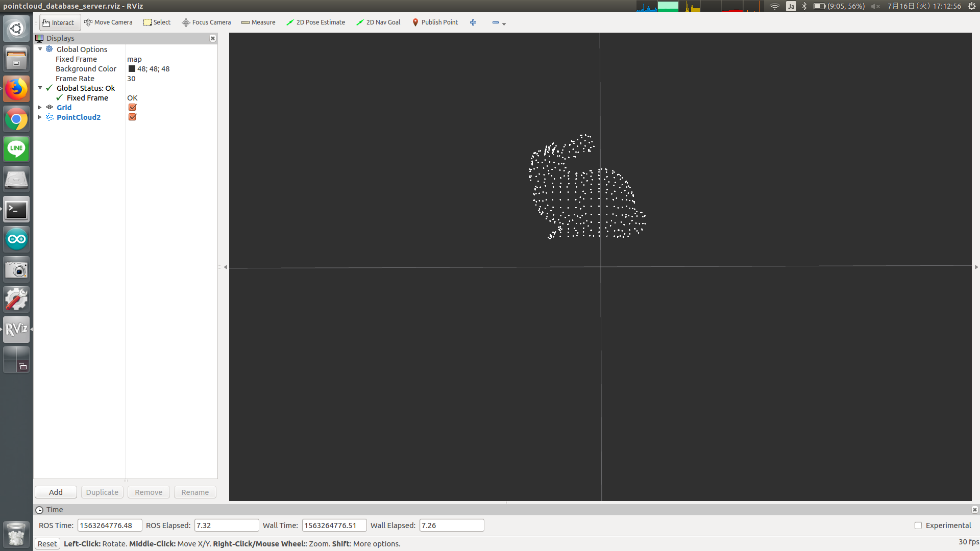Click the Background Color swatch

click(132, 69)
